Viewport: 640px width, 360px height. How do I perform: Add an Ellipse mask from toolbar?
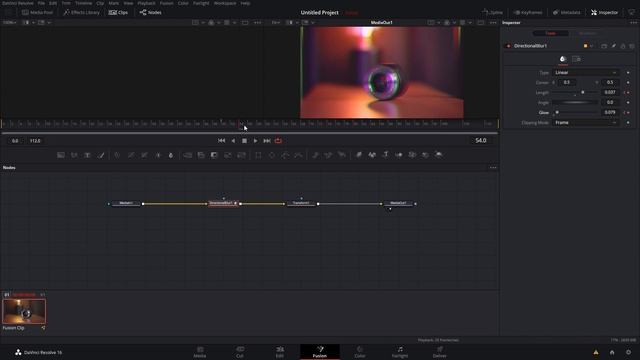coord(272,155)
